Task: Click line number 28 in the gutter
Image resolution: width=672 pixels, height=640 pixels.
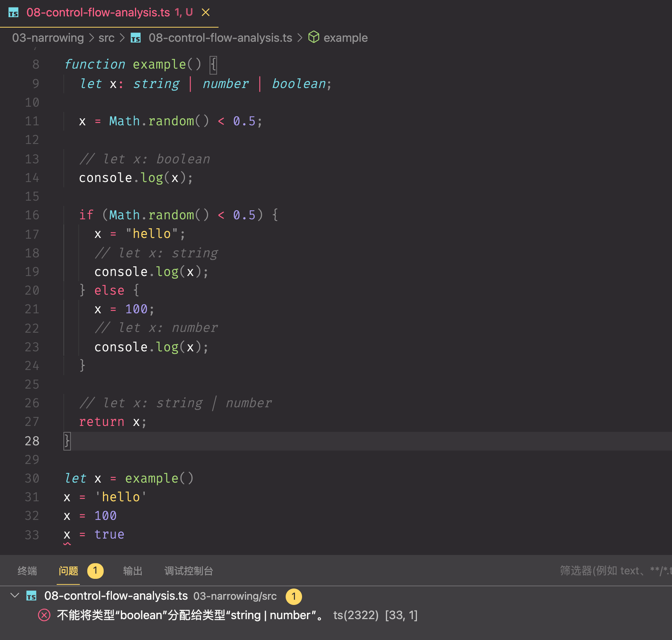Action: (x=32, y=441)
